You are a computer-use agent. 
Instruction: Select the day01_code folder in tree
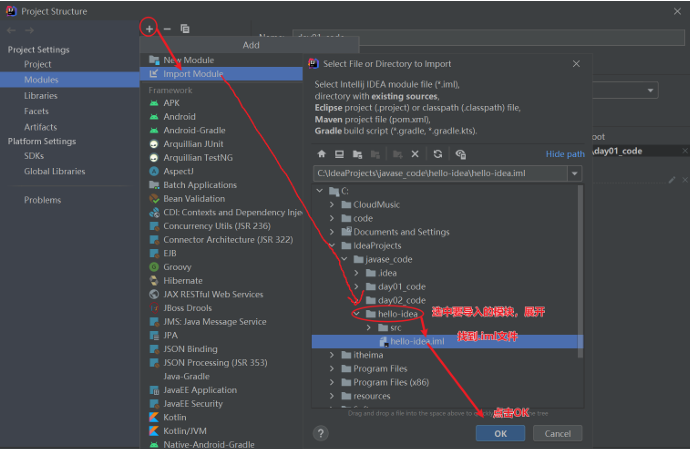[x=401, y=287]
